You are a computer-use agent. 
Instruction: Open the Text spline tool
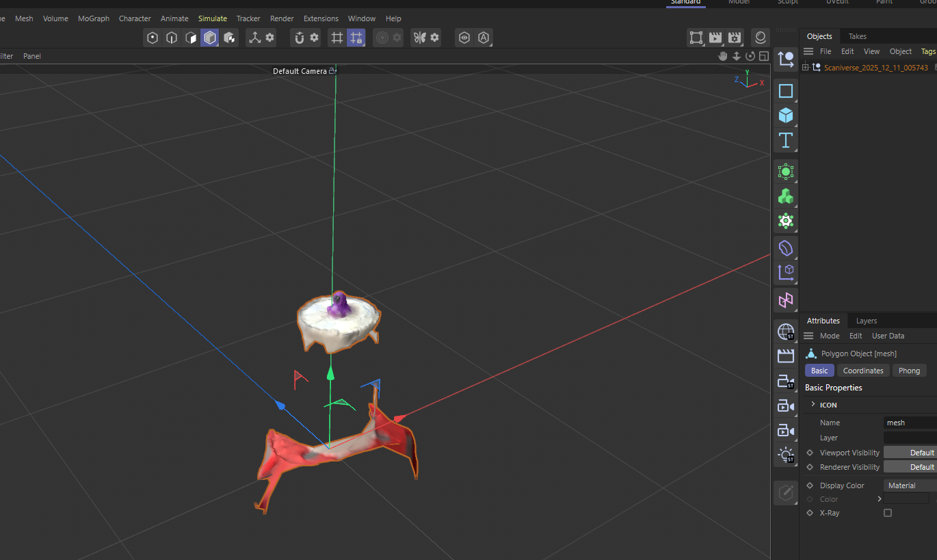785,139
